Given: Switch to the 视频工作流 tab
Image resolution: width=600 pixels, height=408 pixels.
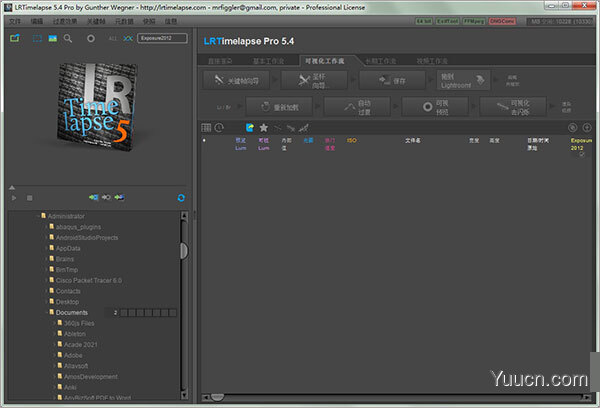Looking at the screenshot, I should 432,61.
